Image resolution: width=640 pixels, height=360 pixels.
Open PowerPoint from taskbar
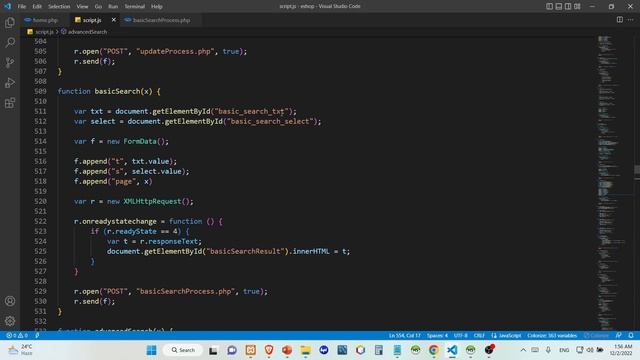click(287, 350)
